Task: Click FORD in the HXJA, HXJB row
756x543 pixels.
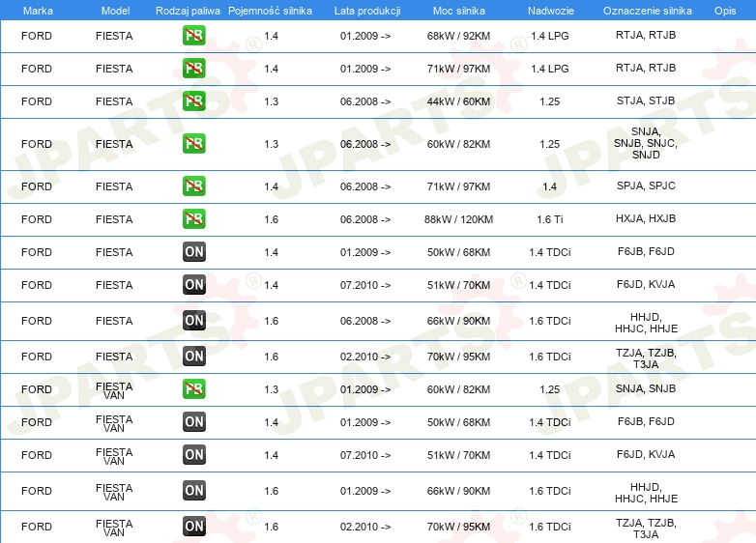Action: coord(37,219)
